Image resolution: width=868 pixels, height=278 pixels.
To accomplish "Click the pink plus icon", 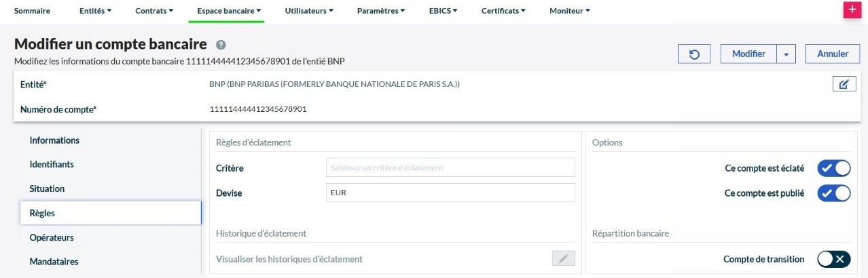I will pos(851,10).
